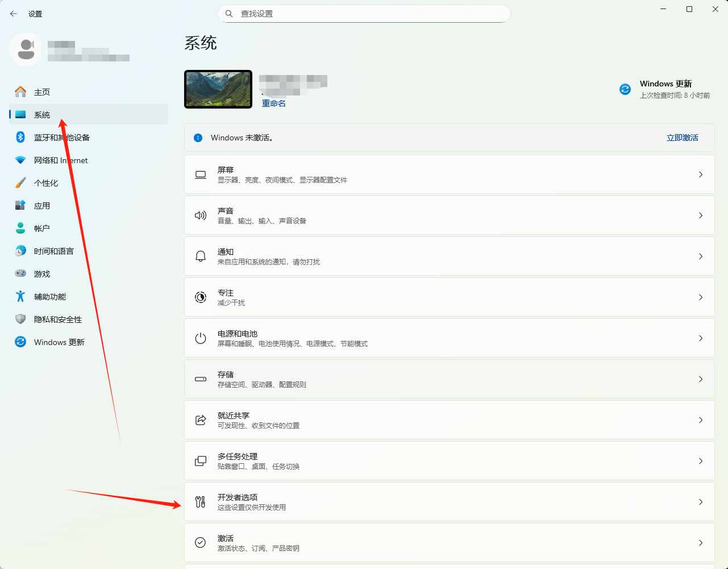Viewport: 728px width, 569px height.
Task: Click the 重命名 rename link
Action: (x=273, y=103)
